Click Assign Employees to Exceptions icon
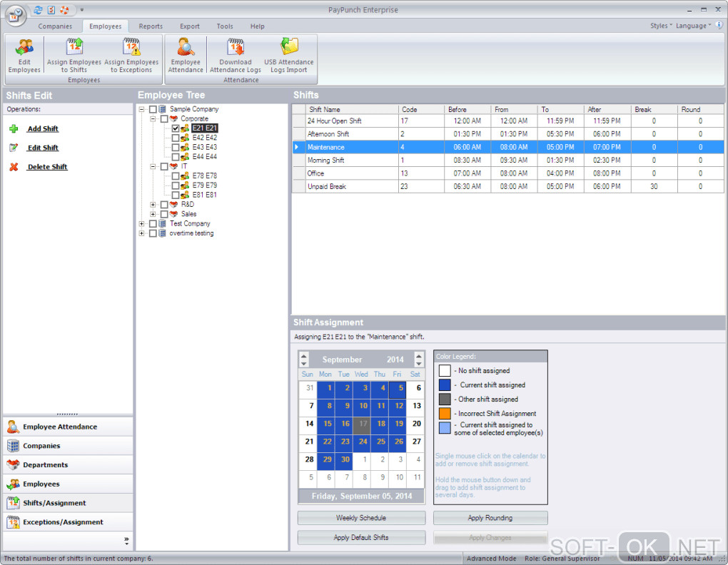Screen dimensions: 728x565 click(x=131, y=47)
